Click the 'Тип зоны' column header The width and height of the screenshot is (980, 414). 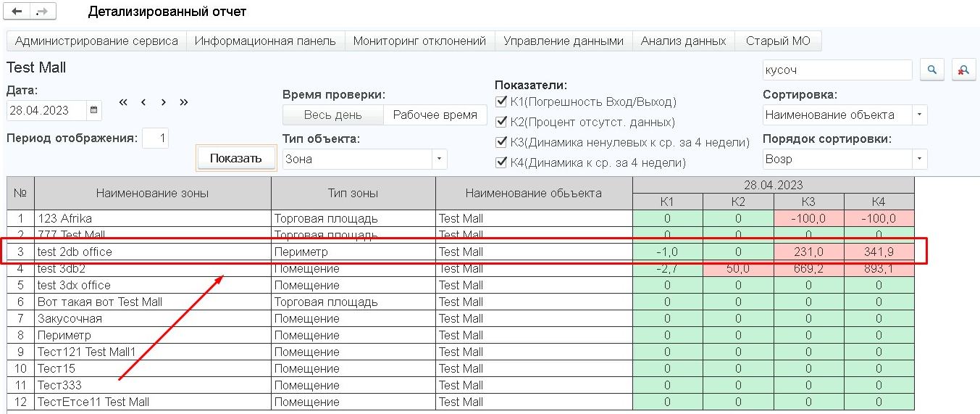(x=353, y=193)
